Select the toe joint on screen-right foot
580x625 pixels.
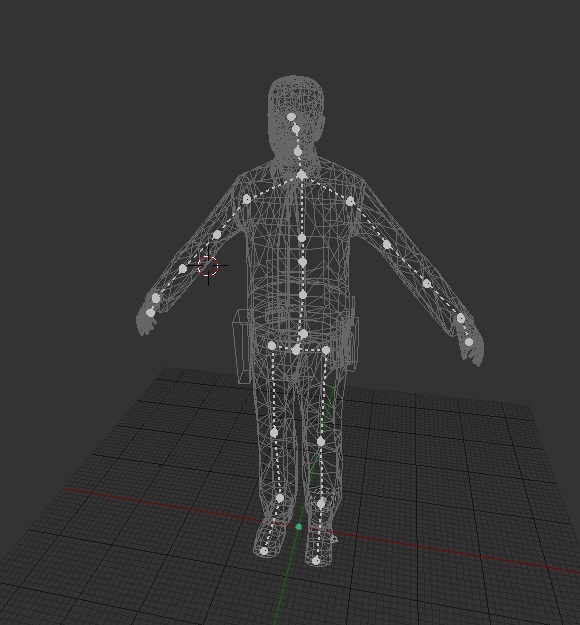(316, 561)
